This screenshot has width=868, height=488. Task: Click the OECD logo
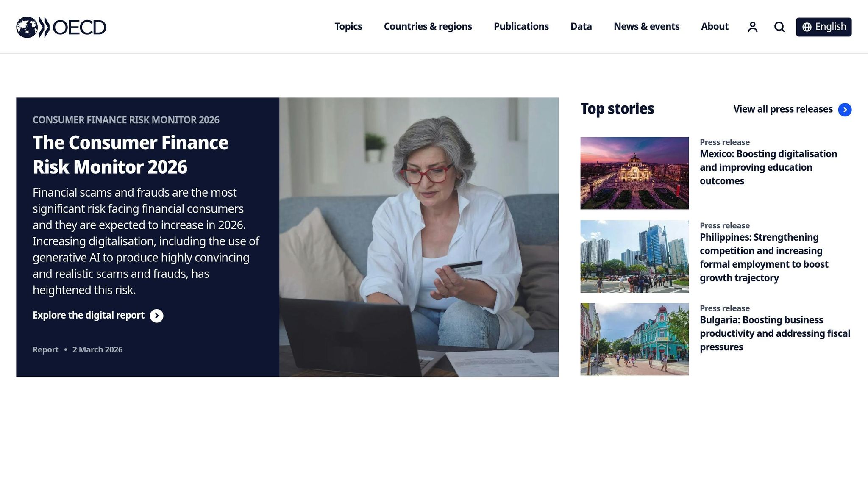pos(61,27)
